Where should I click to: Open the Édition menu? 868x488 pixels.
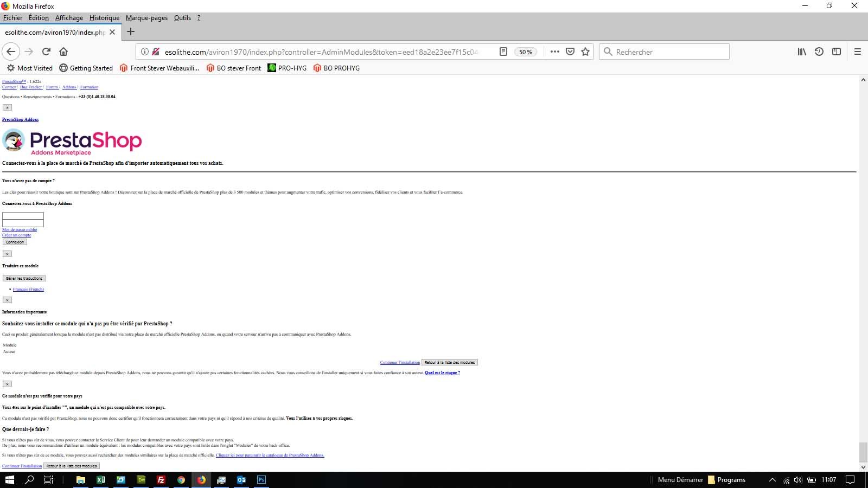coord(39,18)
